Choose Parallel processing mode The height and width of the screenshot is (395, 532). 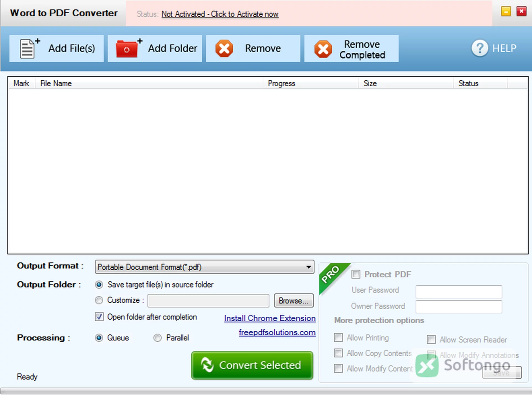pos(157,338)
